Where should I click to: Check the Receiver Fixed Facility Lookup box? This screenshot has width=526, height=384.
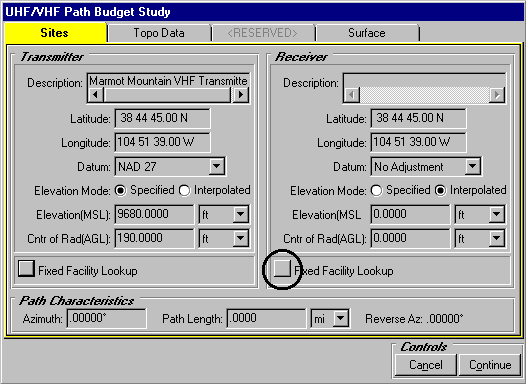point(282,269)
